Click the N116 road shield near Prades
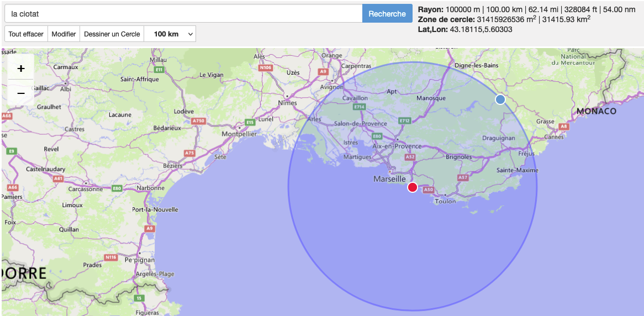The height and width of the screenshot is (316, 644). tap(111, 257)
